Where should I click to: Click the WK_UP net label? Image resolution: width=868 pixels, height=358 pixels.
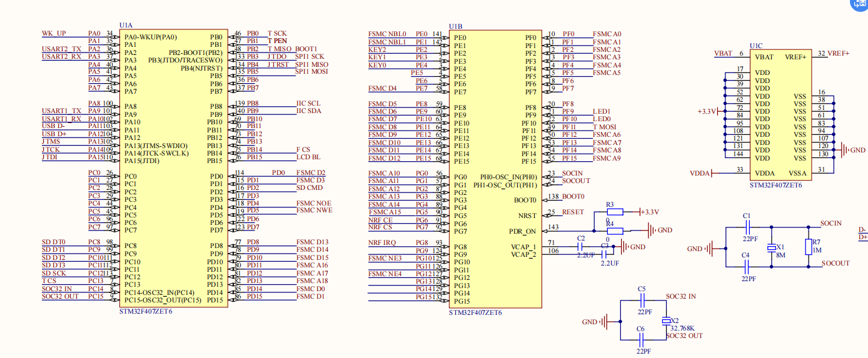(54, 33)
